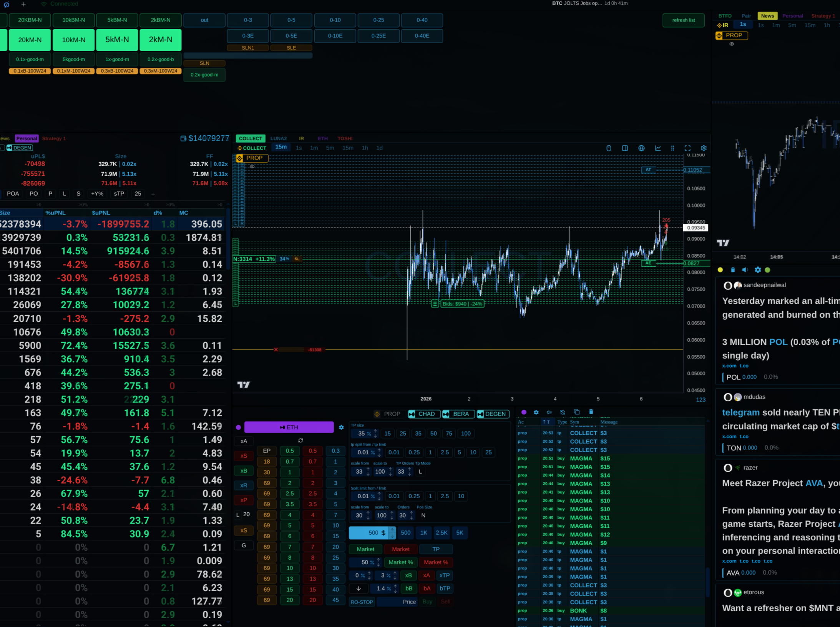840x627 pixels.
Task: Click the TradingView logo on the COLLECT chart
Action: pos(244,384)
